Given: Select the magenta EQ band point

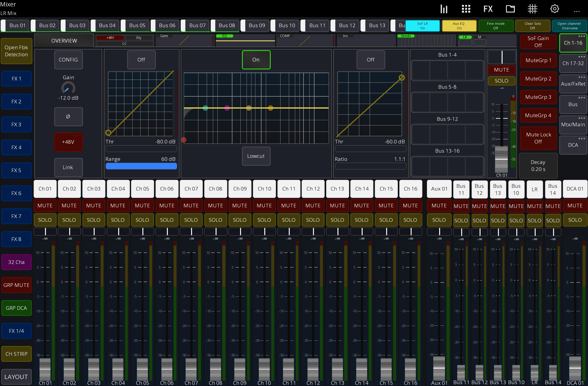Looking at the screenshot, I should coord(227,108).
